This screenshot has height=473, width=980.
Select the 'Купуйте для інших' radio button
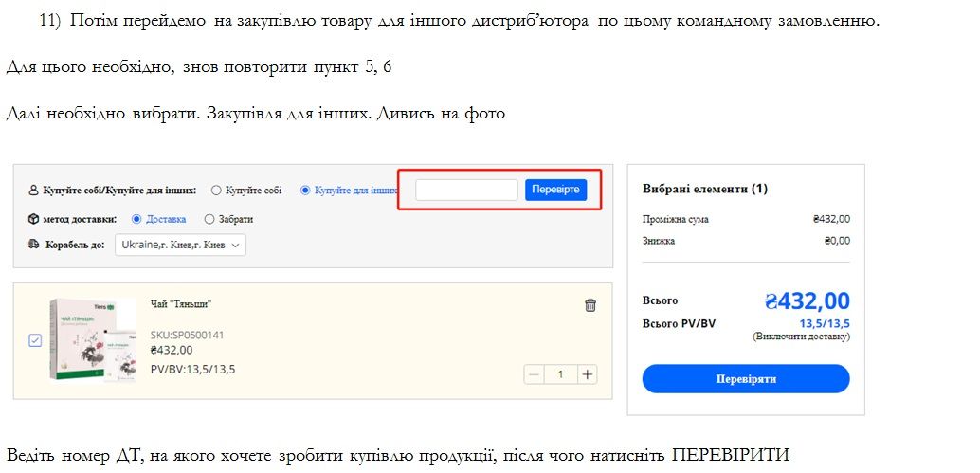[305, 191]
